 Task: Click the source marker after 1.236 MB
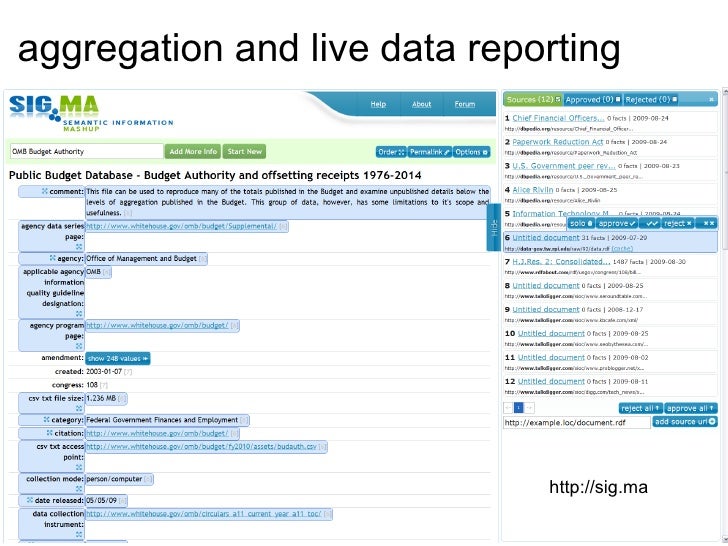point(122,398)
